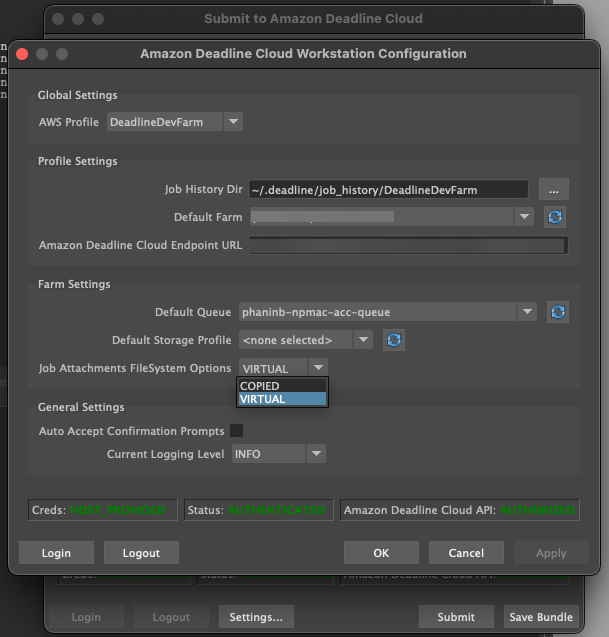
Task: Open Settings in the Submit window
Action: click(256, 617)
